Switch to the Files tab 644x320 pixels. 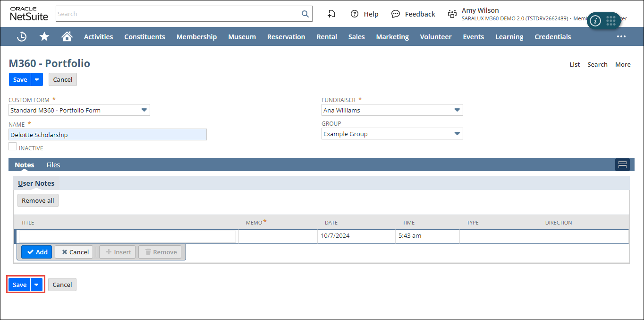pos(53,165)
